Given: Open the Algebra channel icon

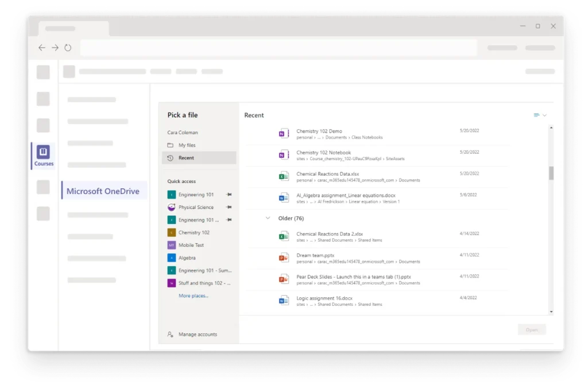Looking at the screenshot, I should coord(171,258).
